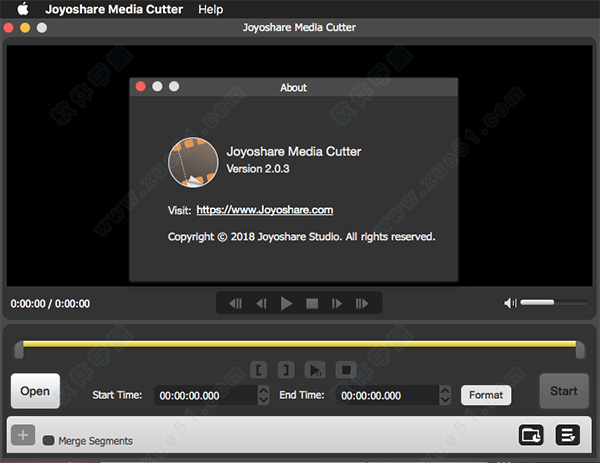Stop playback with the stop button
This screenshot has width=600, height=463.
pyautogui.click(x=312, y=303)
